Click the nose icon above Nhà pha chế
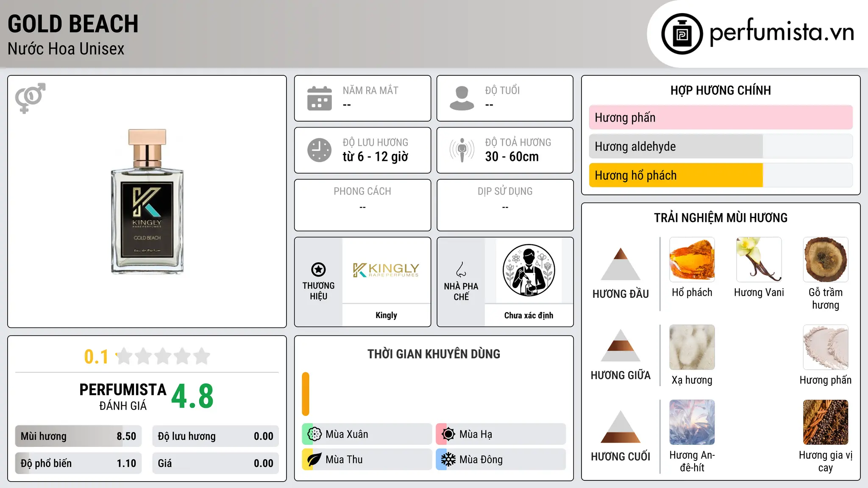 pos(461,269)
